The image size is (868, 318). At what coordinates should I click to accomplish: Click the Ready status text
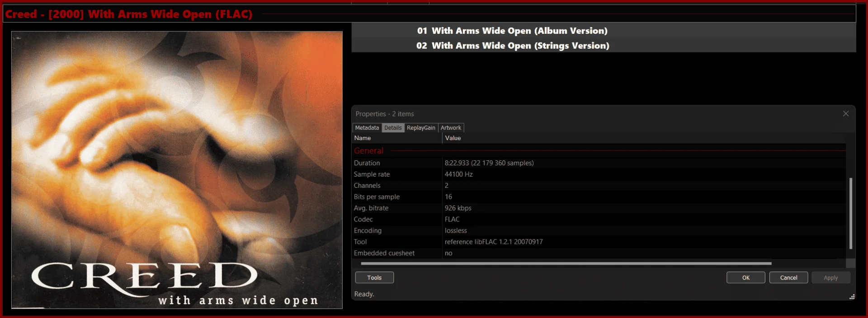click(x=364, y=294)
